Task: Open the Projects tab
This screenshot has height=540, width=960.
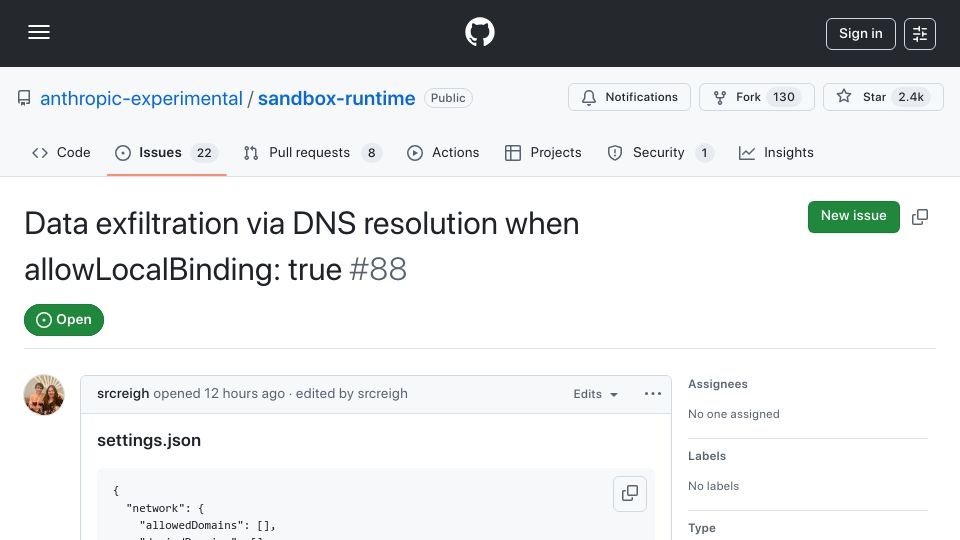Action: click(x=543, y=153)
